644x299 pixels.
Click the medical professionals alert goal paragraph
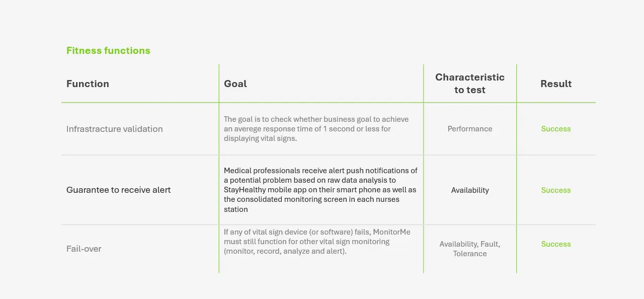click(x=320, y=190)
